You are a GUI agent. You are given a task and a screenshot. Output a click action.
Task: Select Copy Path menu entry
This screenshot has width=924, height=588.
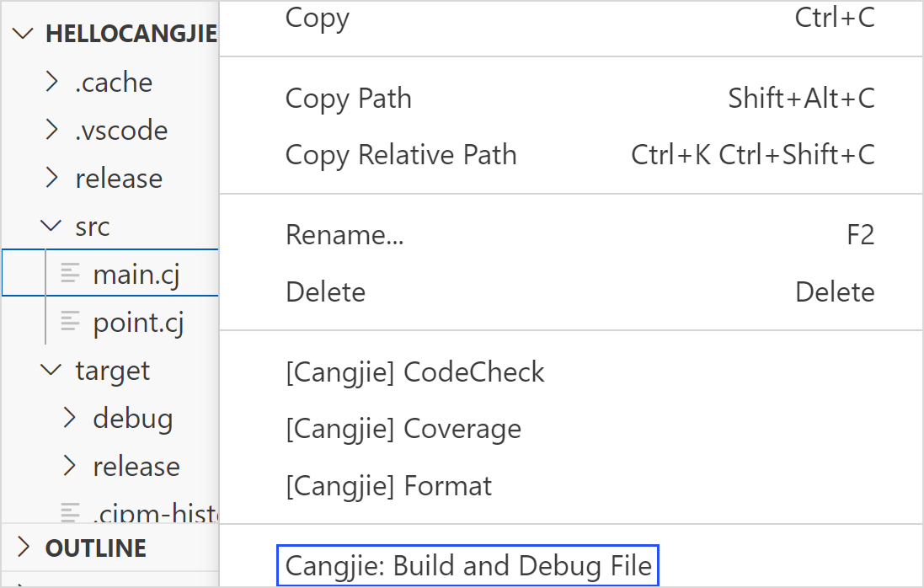tap(349, 99)
